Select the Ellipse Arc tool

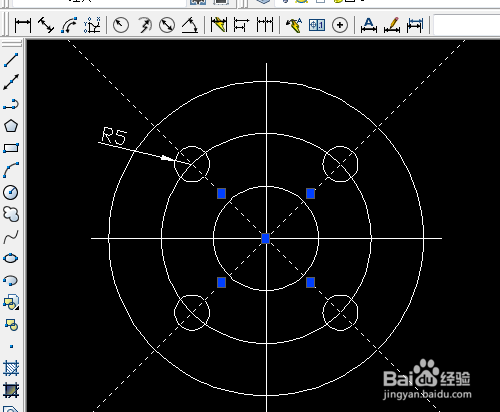[x=11, y=280]
